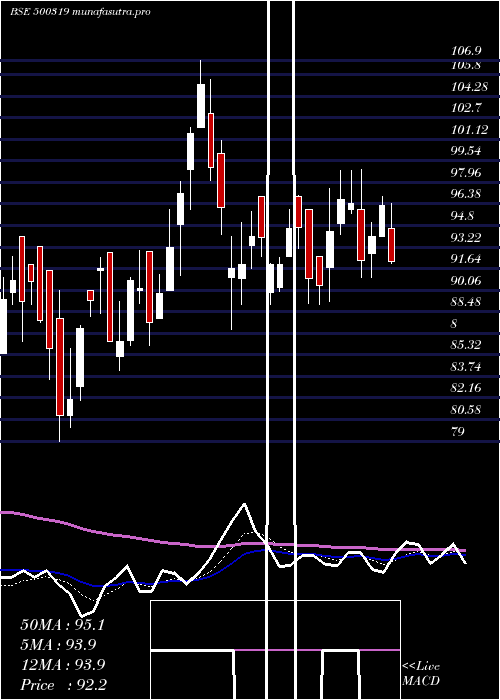Screen dimensions: 500x700
Task: Click the <<Live MACD label
Action: pyautogui.click(x=421, y=674)
